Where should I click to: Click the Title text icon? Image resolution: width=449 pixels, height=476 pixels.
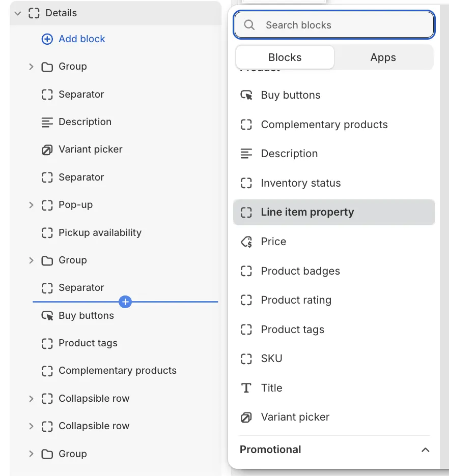[x=246, y=388]
